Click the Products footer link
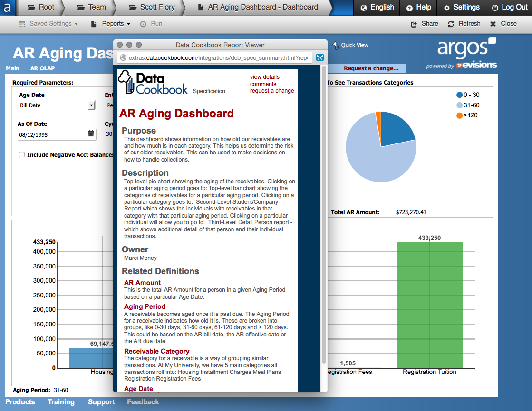 (x=20, y=402)
